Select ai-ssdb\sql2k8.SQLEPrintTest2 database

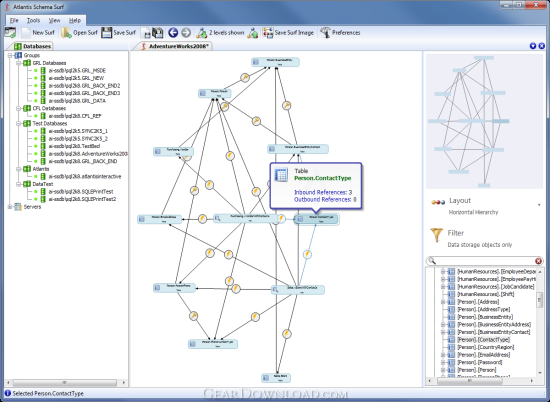[x=82, y=199]
